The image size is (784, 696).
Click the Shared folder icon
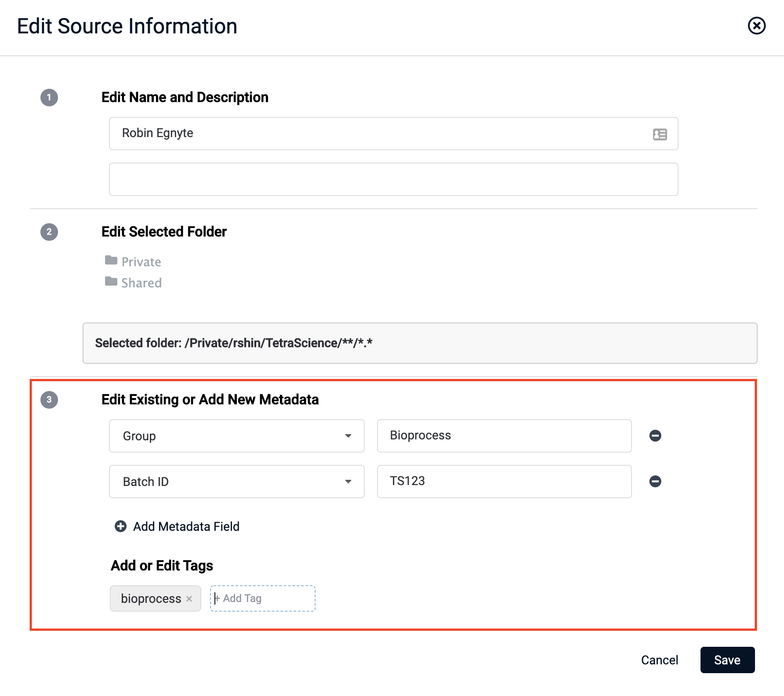tap(111, 282)
